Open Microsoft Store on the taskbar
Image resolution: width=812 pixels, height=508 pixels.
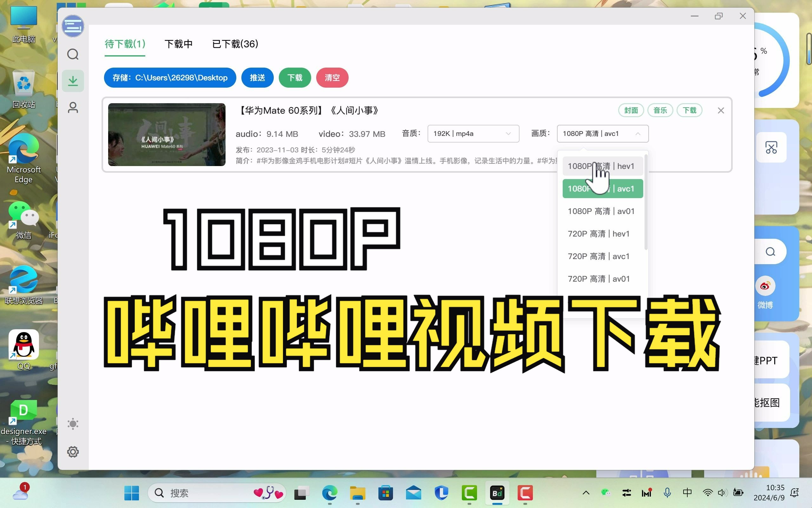(385, 493)
